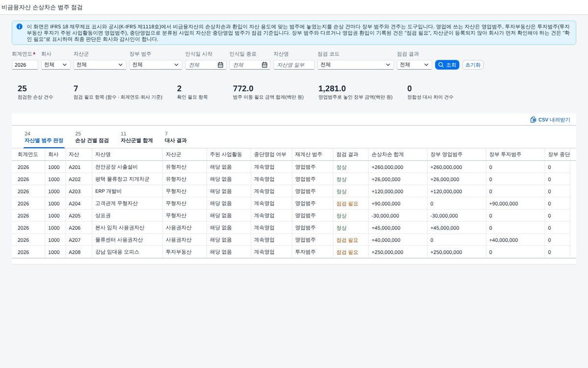Open the 자산군 dropdown
This screenshot has height=368, width=588.
100,65
